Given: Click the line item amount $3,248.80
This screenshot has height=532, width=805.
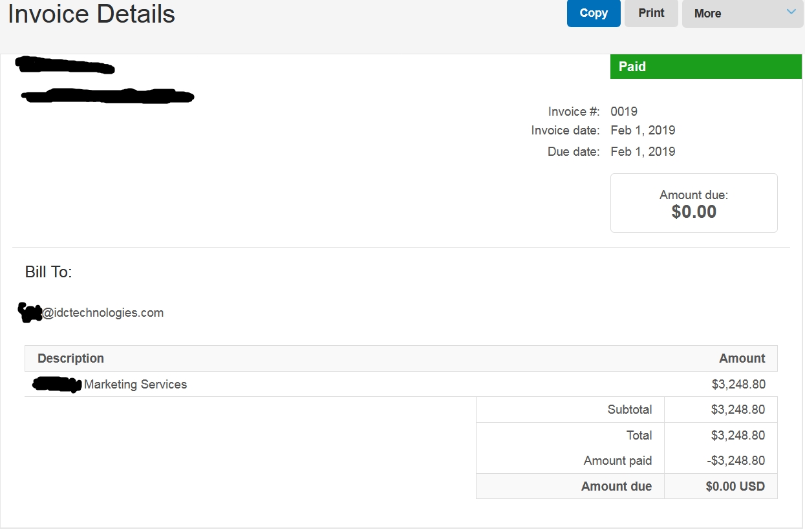Looking at the screenshot, I should click(x=738, y=384).
